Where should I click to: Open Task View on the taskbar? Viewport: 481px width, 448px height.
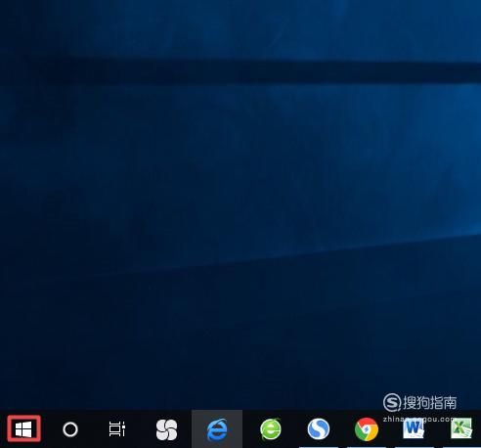click(x=117, y=428)
